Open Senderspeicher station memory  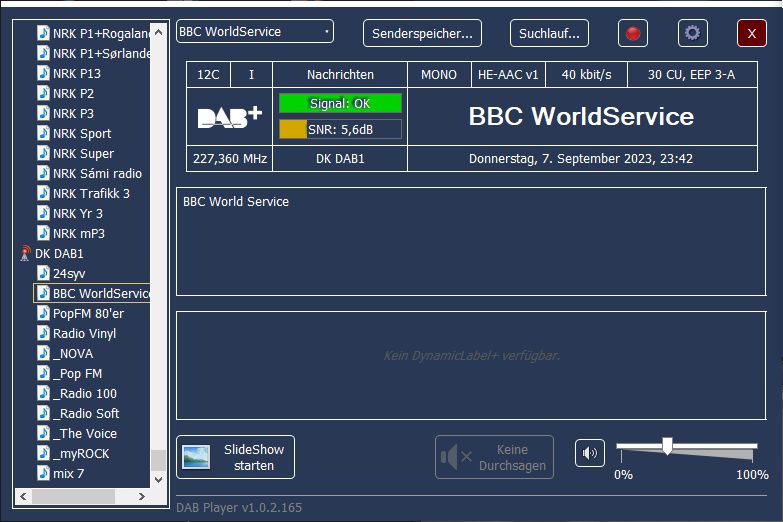(422, 33)
